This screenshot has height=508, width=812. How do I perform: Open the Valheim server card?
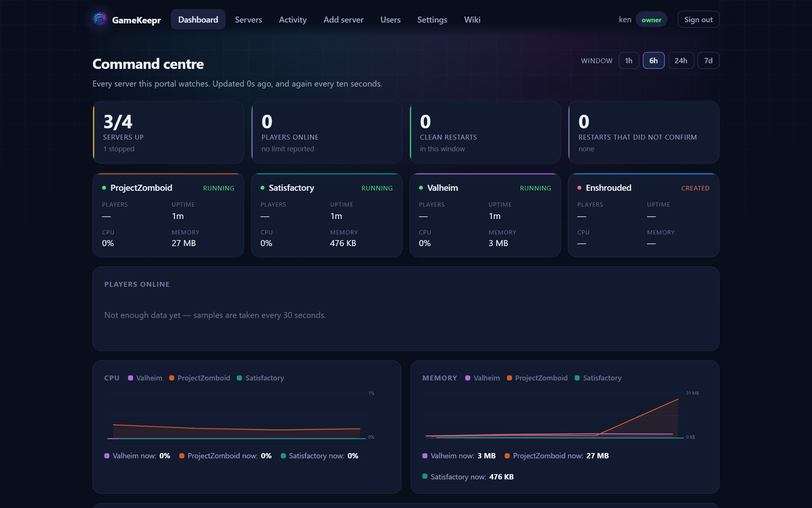(x=485, y=215)
